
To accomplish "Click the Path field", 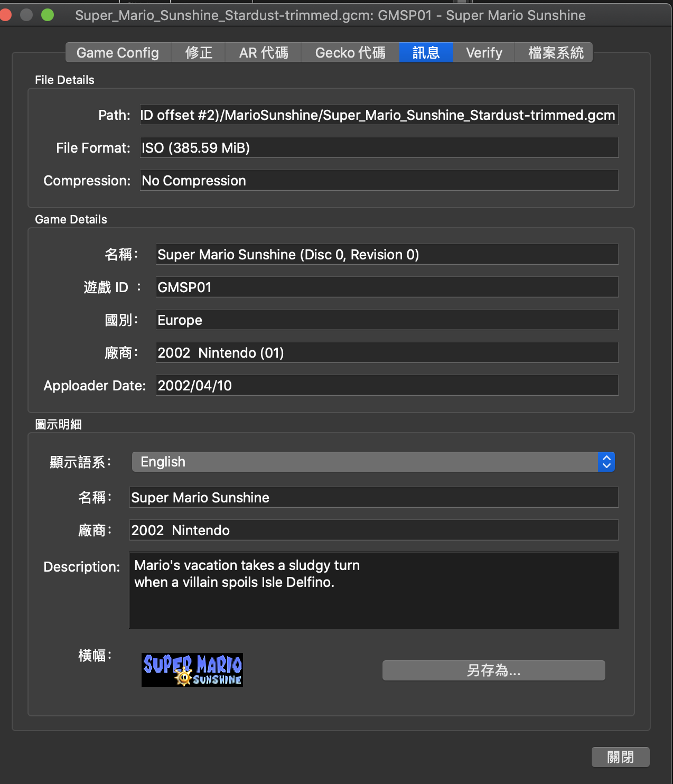I will click(x=379, y=115).
